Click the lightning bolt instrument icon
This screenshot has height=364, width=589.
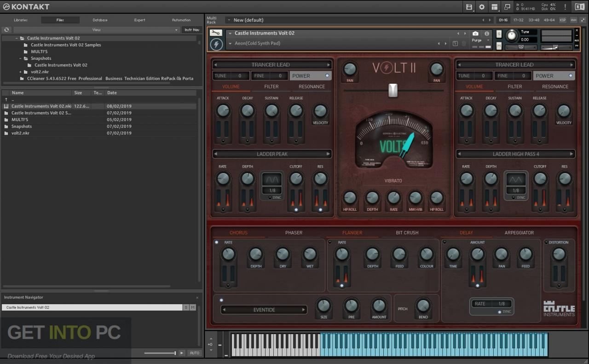coord(216,44)
